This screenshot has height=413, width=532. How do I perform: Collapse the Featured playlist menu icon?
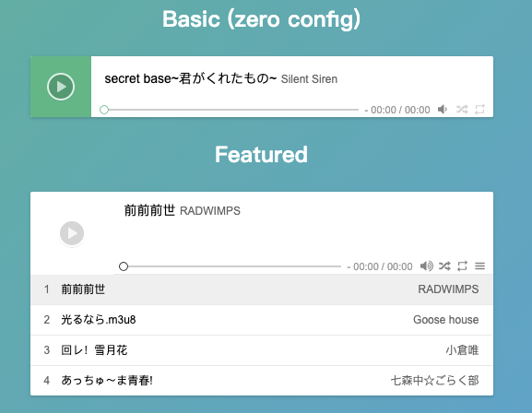point(479,266)
